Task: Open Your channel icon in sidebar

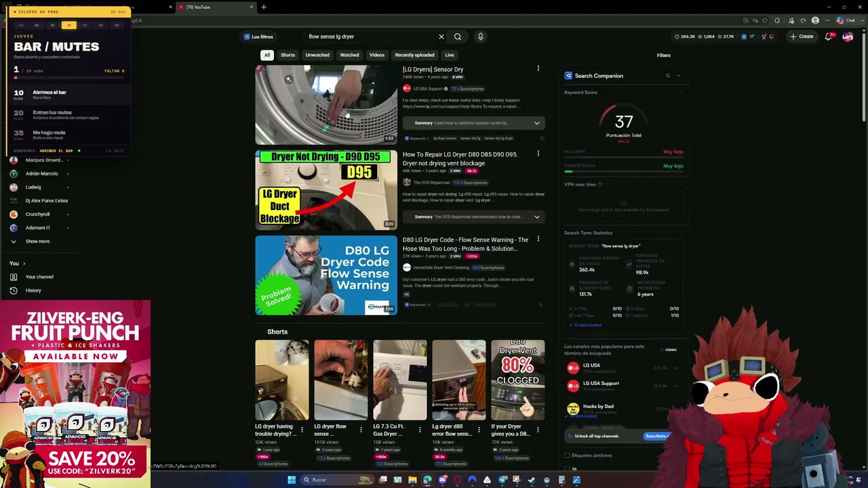Action: tap(14, 277)
